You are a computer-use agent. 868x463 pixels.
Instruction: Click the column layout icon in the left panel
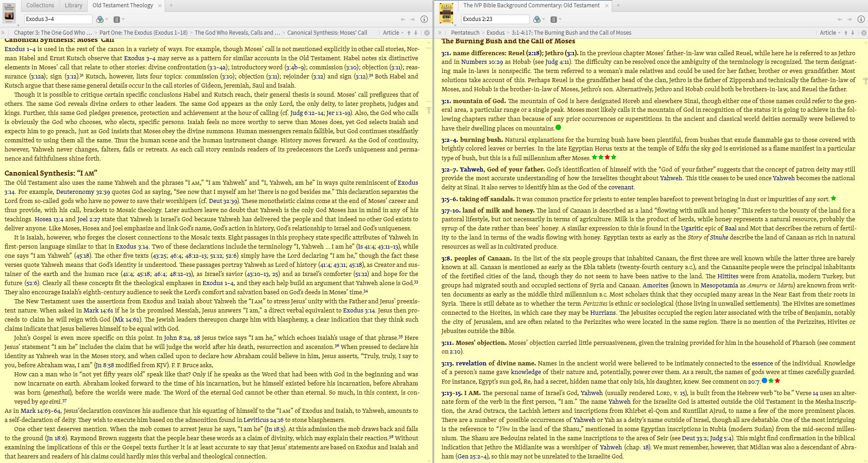point(117,19)
